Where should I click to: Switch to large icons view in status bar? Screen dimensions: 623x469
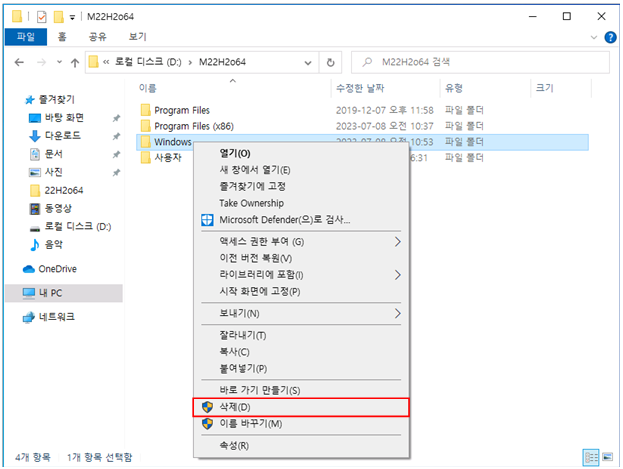click(x=608, y=457)
